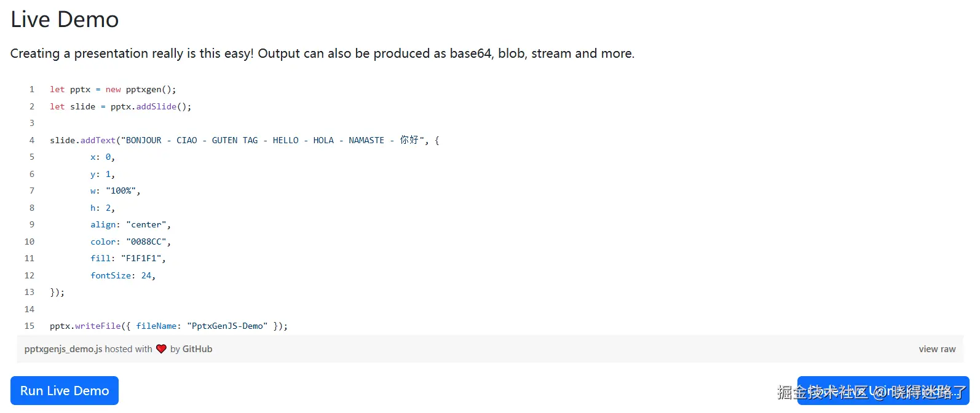
Task: Click the fill value F1F1F1 on line 11
Action: 143,258
